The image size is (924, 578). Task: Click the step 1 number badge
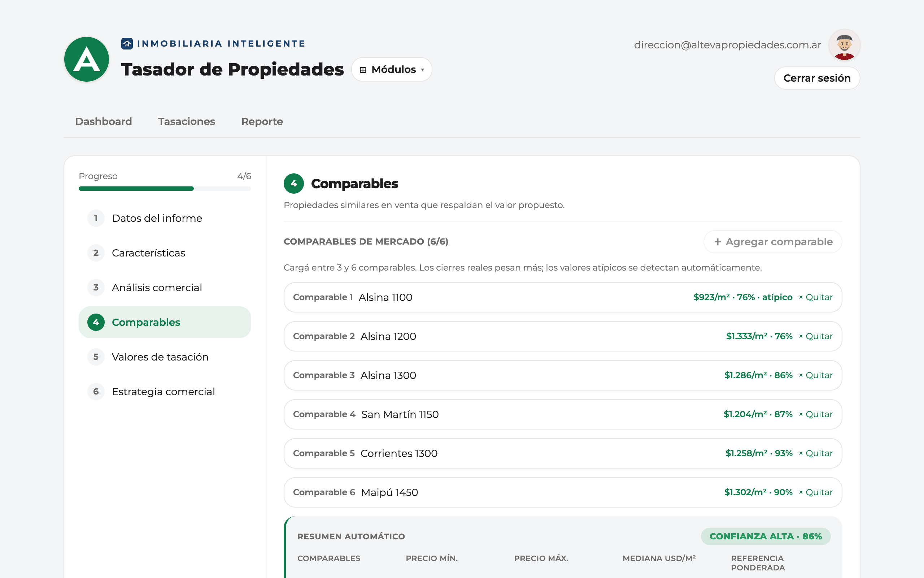point(96,218)
